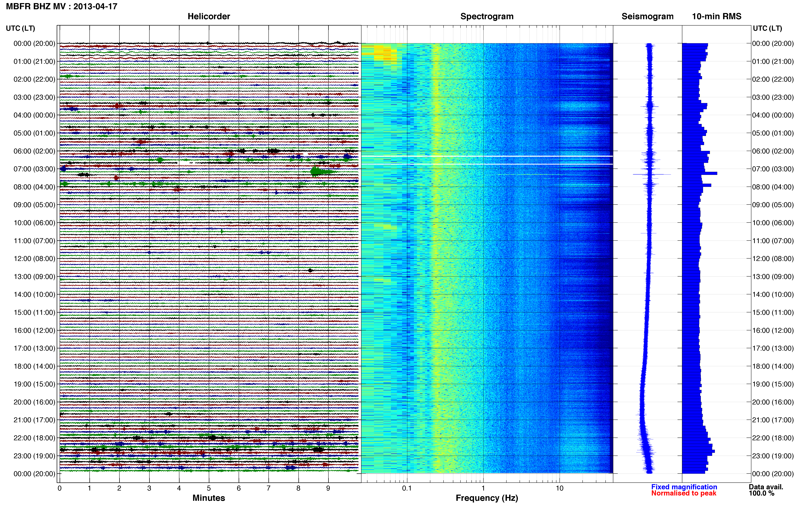Click right-axis time label '17:00 (13:00)'
Viewport: 812px width, 508px height.
coord(773,348)
